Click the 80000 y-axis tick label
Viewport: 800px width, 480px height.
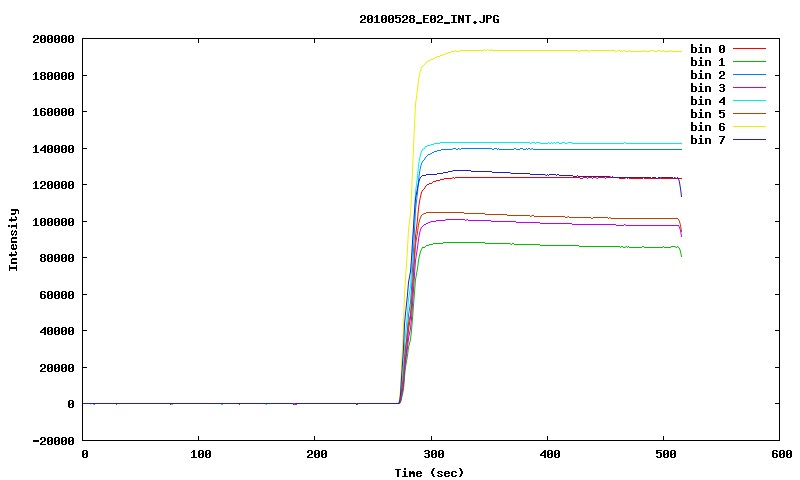pos(57,258)
